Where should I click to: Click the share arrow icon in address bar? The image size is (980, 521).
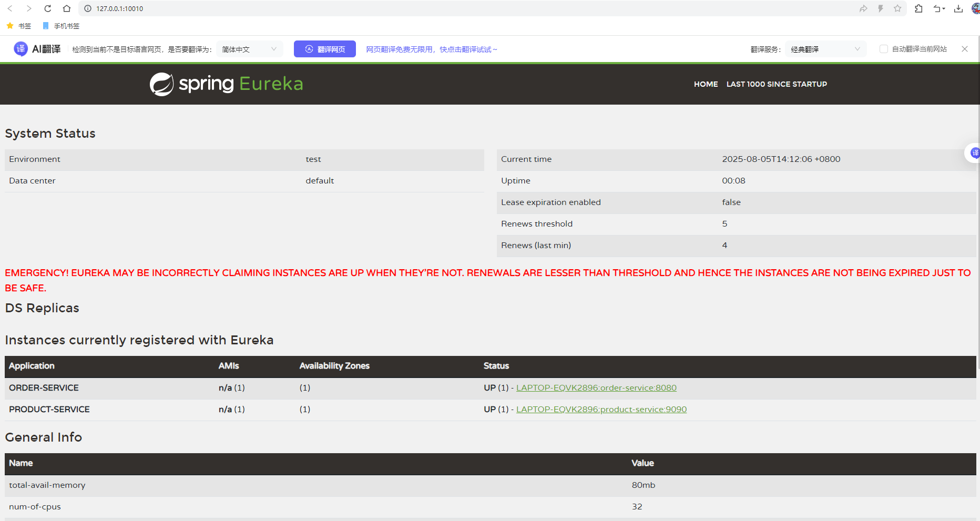pyautogui.click(x=863, y=8)
